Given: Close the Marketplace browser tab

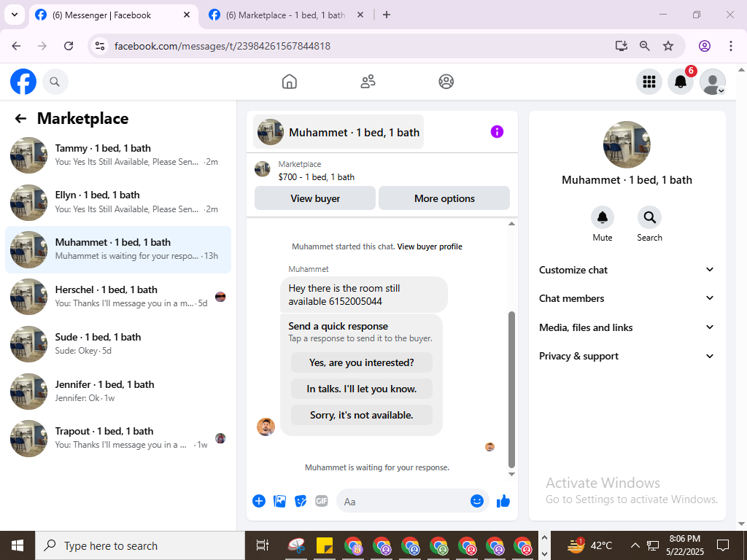Looking at the screenshot, I should point(360,15).
